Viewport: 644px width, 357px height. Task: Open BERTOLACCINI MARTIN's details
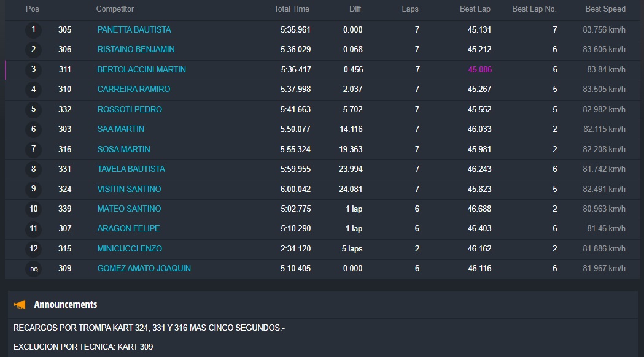point(141,69)
